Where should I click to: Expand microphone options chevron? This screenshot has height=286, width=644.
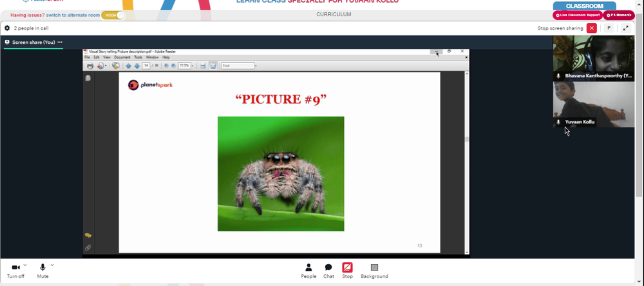click(x=52, y=265)
